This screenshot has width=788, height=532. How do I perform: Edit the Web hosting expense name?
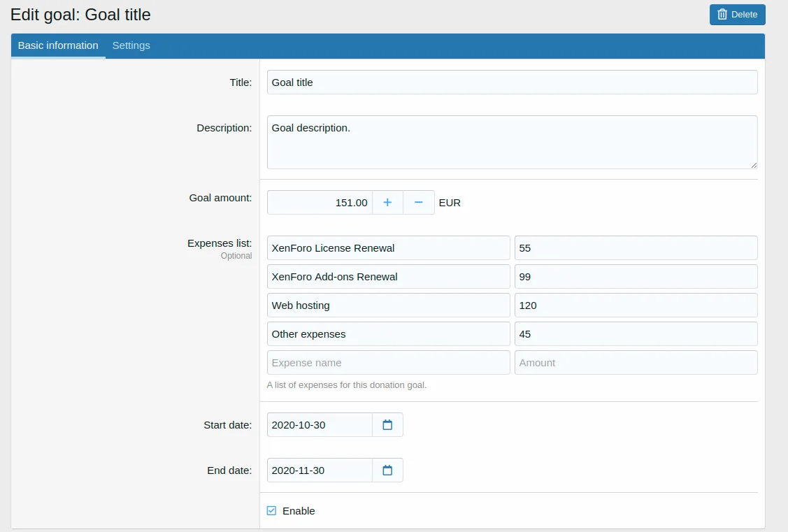[388, 305]
